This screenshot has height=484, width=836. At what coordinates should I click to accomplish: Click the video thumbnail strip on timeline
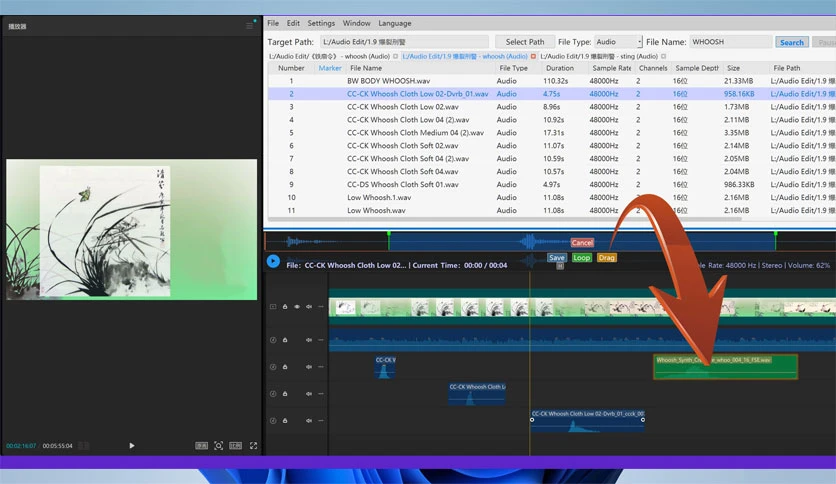click(582, 307)
